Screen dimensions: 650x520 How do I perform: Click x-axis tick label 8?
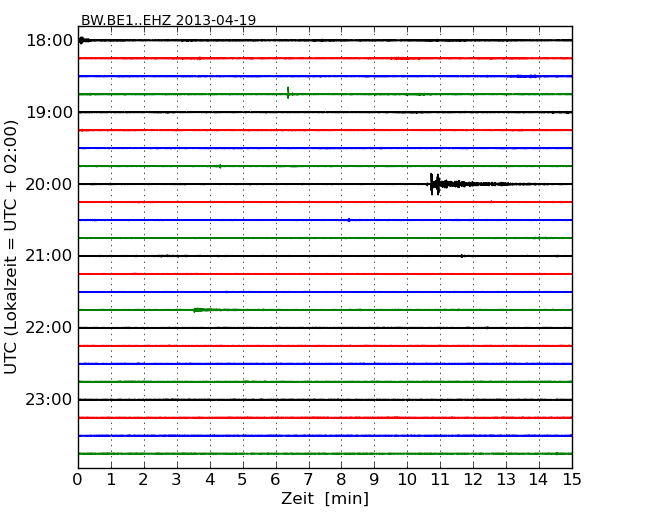pyautogui.click(x=342, y=480)
